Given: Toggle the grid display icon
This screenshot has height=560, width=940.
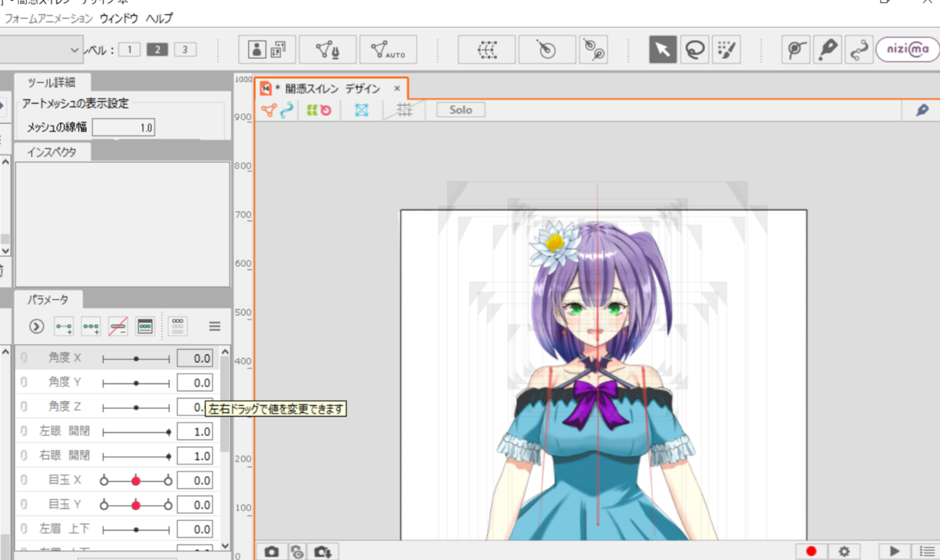Looking at the screenshot, I should 404,110.
